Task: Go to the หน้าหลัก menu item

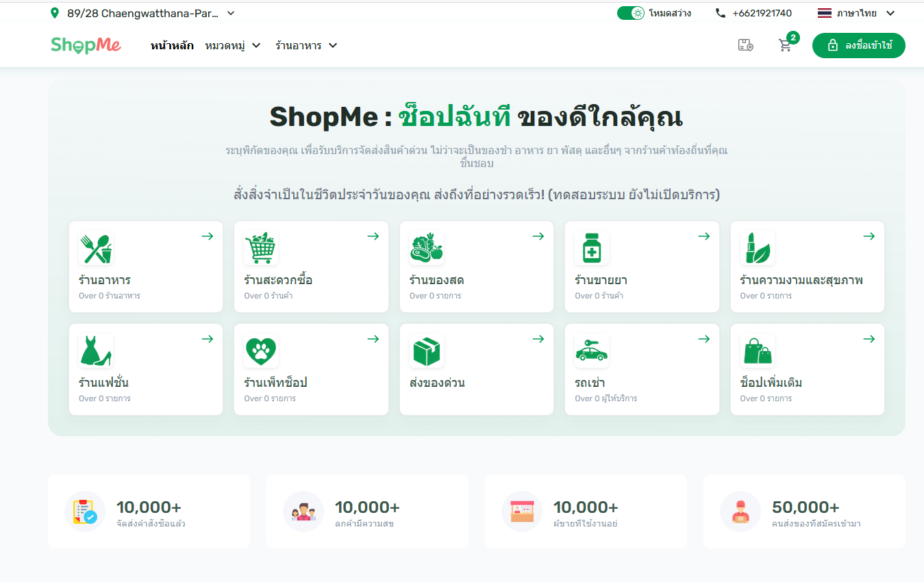Action: tap(172, 46)
